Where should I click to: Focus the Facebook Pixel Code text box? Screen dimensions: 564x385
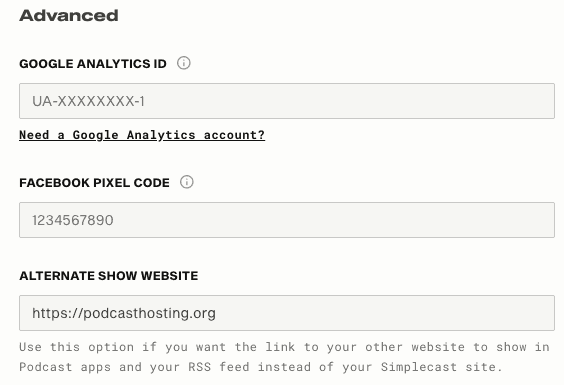pyautogui.click(x=287, y=220)
